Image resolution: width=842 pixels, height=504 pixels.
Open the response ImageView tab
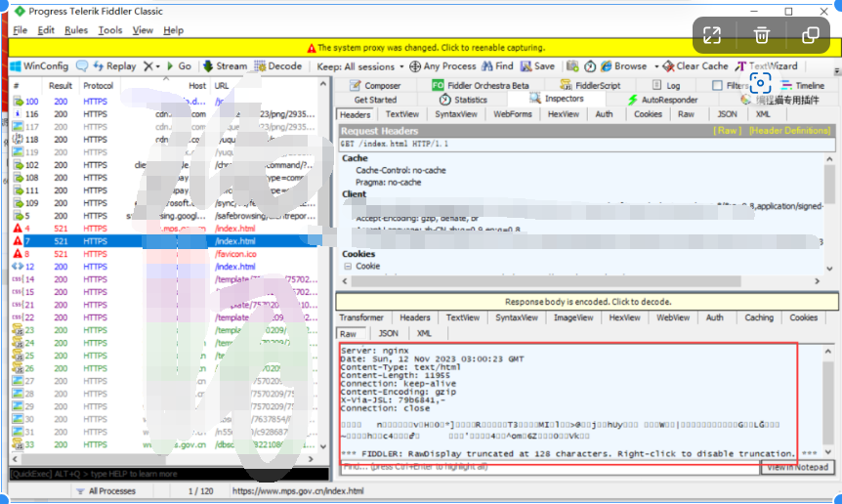pos(573,317)
